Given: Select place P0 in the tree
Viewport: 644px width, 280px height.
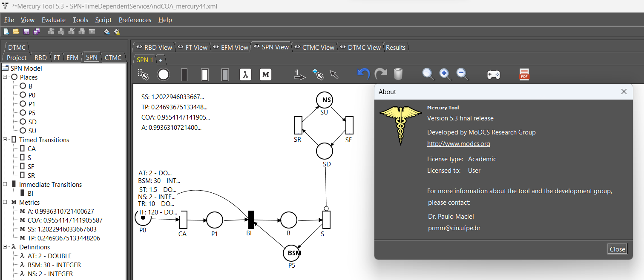Looking at the screenshot, I should 28,95.
